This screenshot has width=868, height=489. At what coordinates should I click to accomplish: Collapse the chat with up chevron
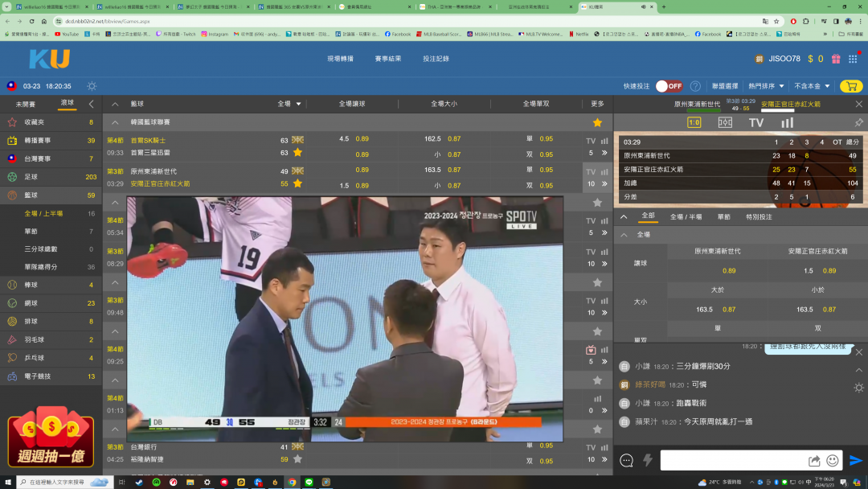[x=858, y=370]
